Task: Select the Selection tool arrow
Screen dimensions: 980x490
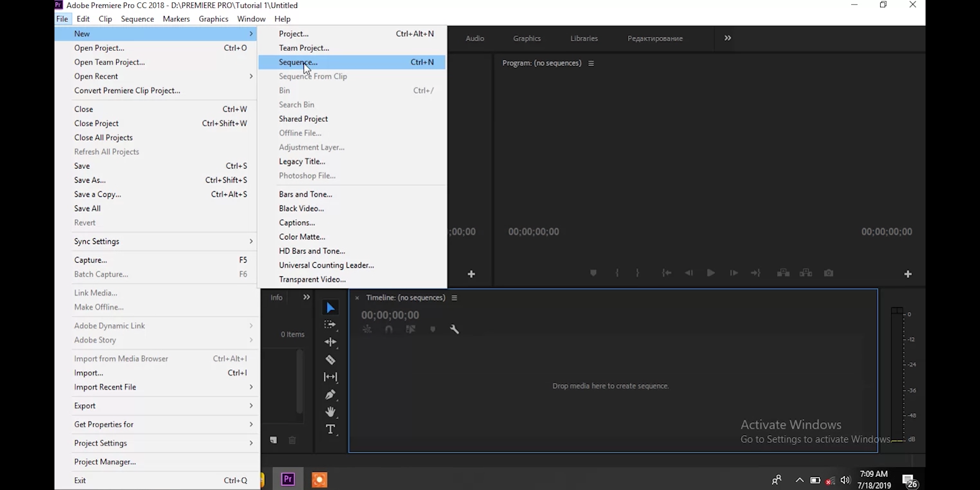Action: click(330, 308)
